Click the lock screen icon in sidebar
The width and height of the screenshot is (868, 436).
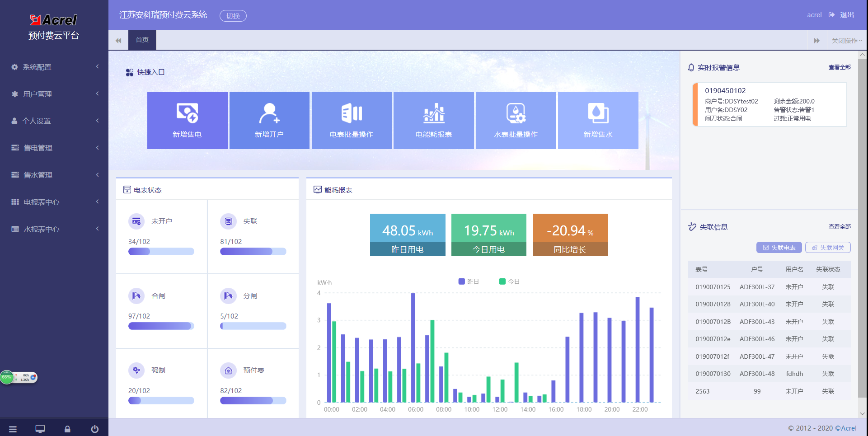point(67,429)
